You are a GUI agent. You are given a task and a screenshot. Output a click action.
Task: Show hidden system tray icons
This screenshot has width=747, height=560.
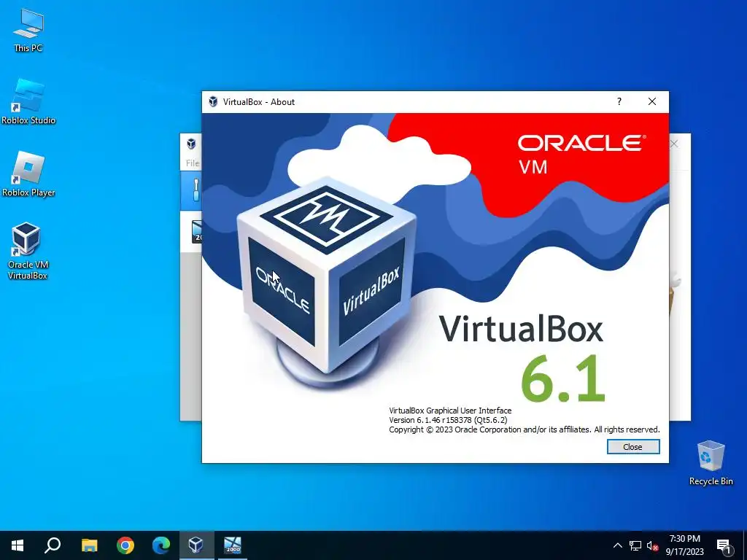(x=617, y=545)
